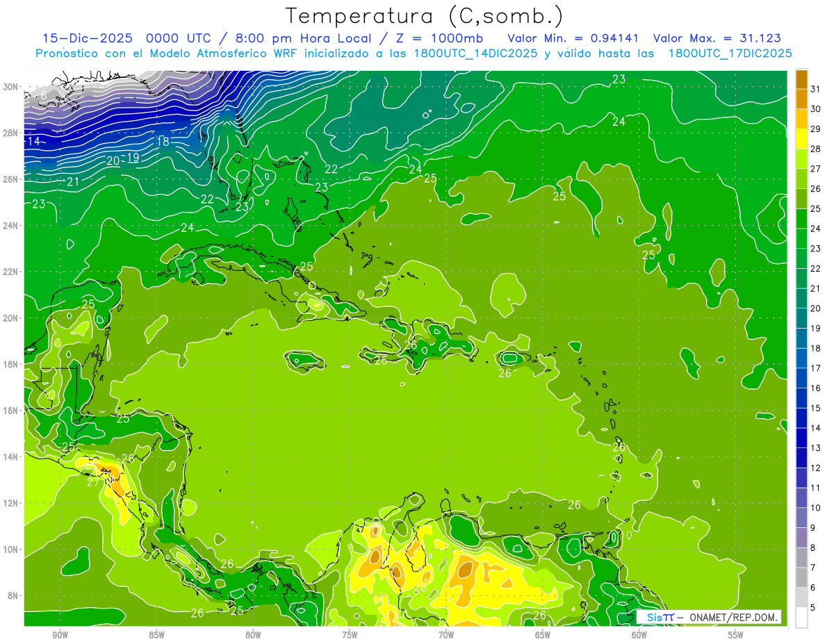Click the "22N" latitude axis label
Image resolution: width=834 pixels, height=644 pixels.
(x=10, y=272)
